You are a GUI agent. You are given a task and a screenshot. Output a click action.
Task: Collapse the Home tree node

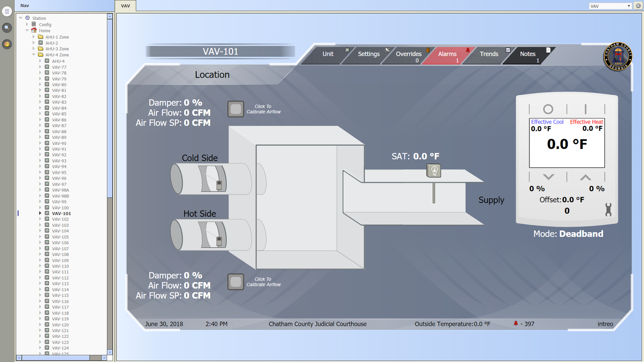pyautogui.click(x=27, y=30)
